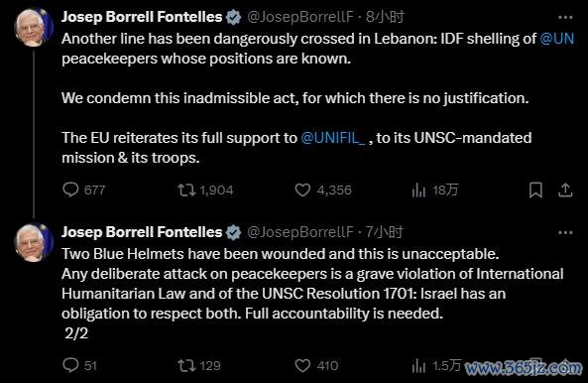Like the first tweet with 4,356 likes
The image size is (588, 383).
[x=302, y=190]
